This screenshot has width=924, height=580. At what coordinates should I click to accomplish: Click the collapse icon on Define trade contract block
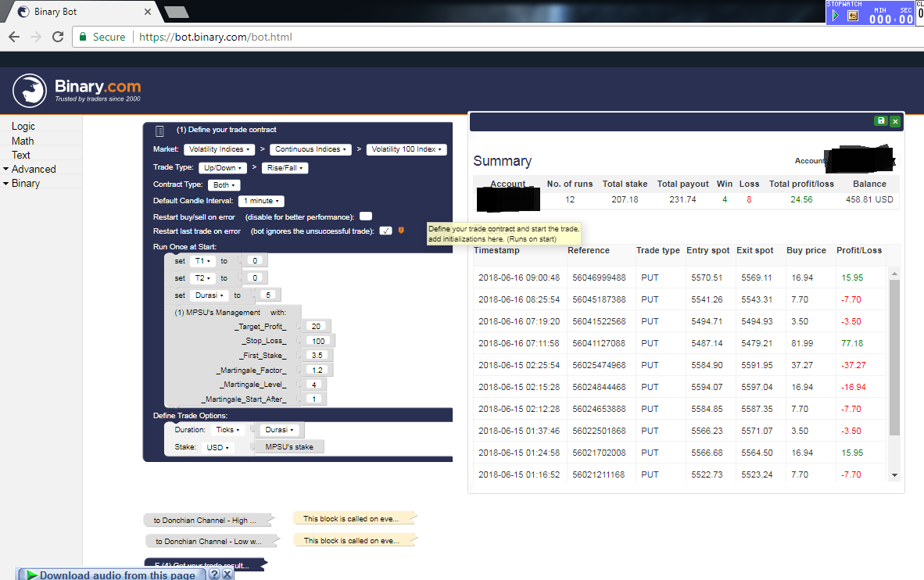click(159, 131)
